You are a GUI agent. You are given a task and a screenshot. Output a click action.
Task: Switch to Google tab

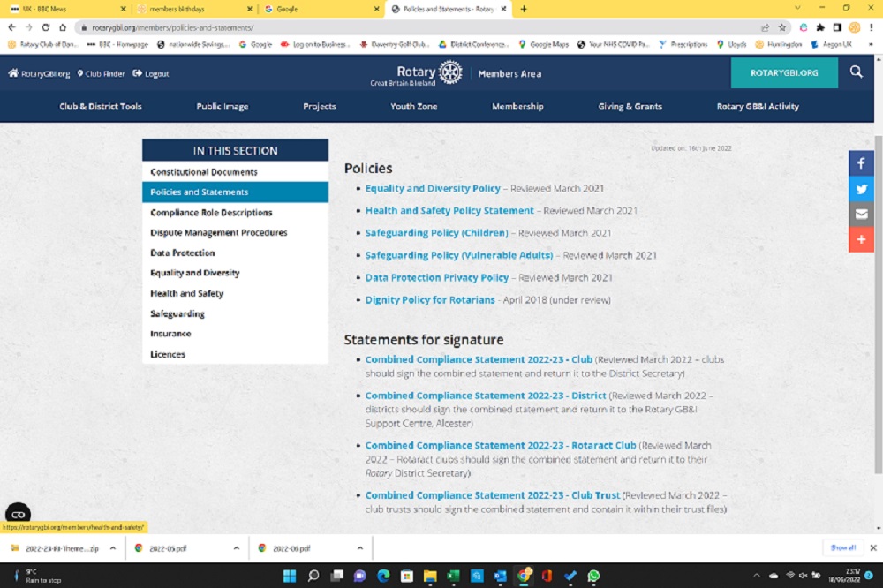[x=321, y=9]
